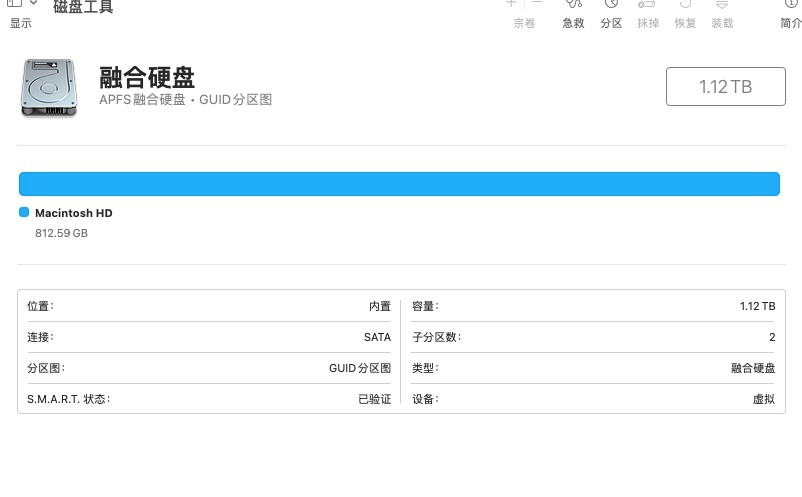Click the blue disk usage bar
This screenshot has height=497, width=802.
pos(399,184)
